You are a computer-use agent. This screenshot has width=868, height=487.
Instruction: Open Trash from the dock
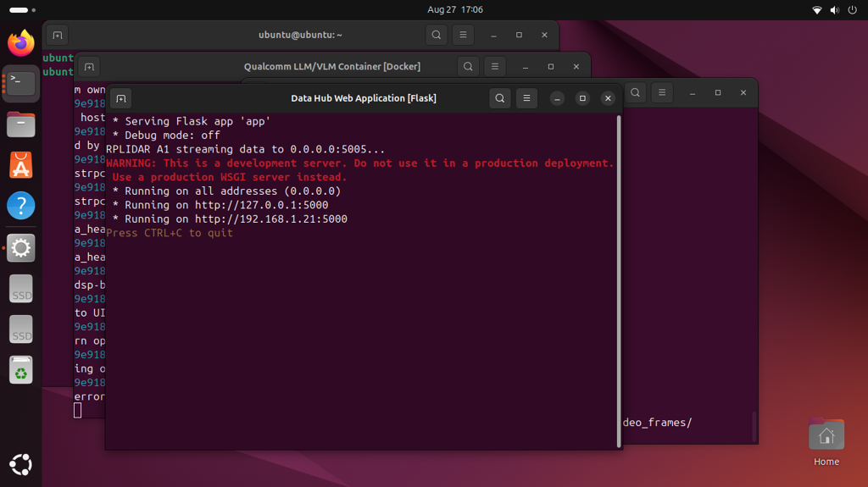(x=21, y=370)
